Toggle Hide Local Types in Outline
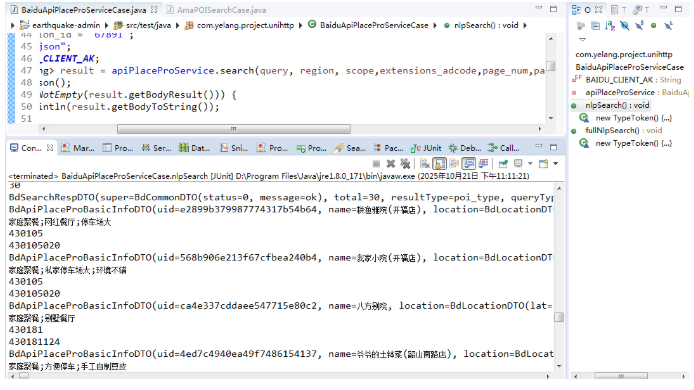The image size is (694, 390). (668, 26)
